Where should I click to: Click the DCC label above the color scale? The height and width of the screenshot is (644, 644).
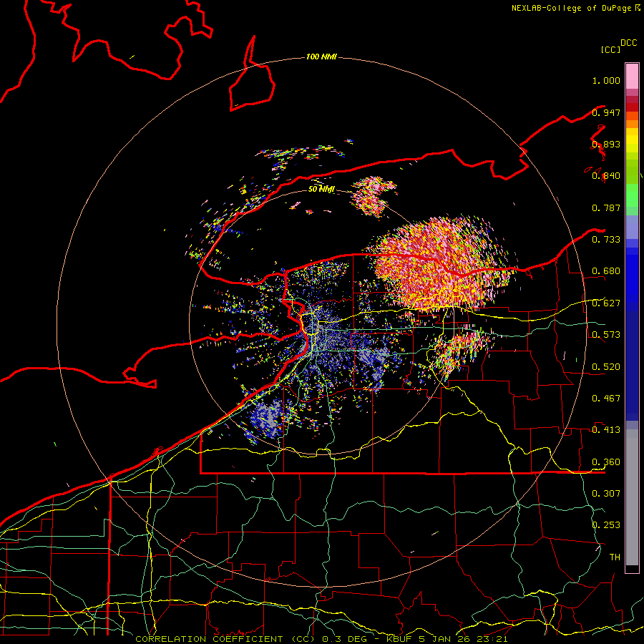[629, 43]
